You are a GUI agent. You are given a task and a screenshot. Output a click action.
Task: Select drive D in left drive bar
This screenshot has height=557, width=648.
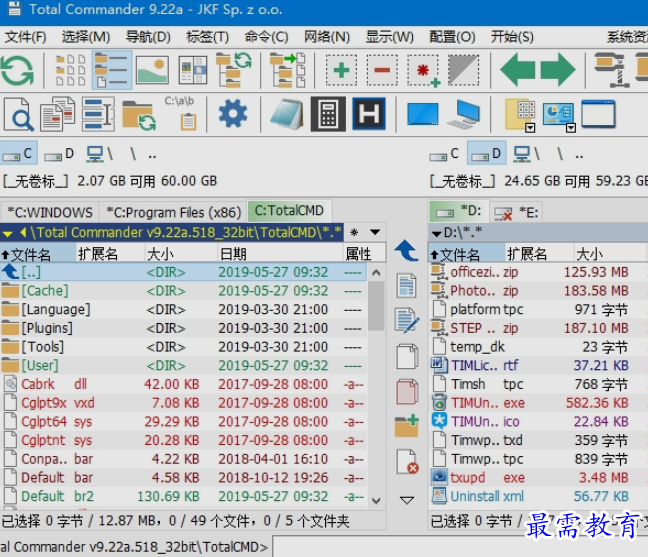[59, 155]
